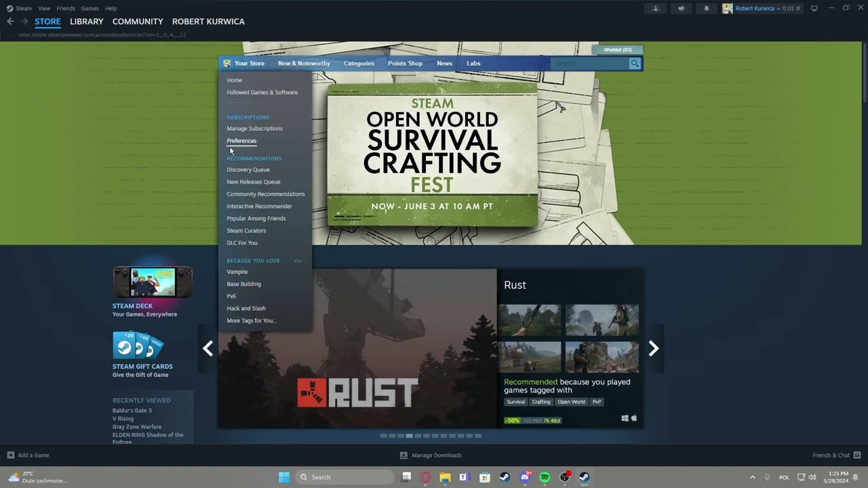Open the Games menu
Image resolution: width=868 pixels, height=488 pixels.
click(x=90, y=8)
